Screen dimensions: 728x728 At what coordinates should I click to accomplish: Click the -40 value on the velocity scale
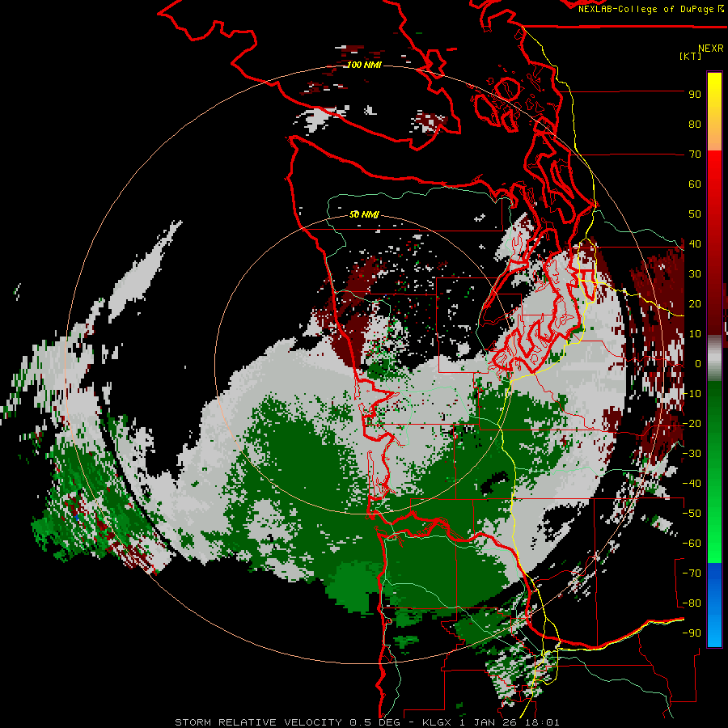[692, 484]
